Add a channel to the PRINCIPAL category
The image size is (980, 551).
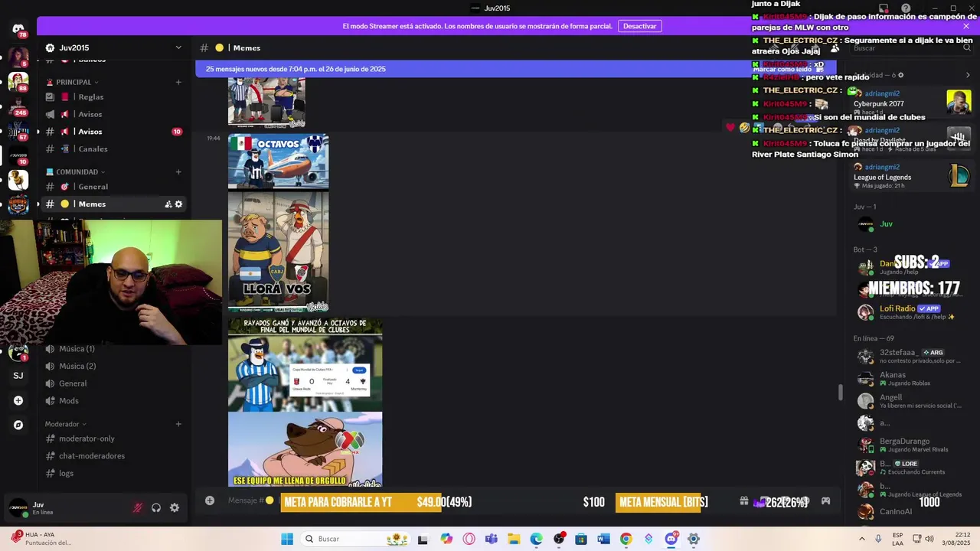coord(178,82)
